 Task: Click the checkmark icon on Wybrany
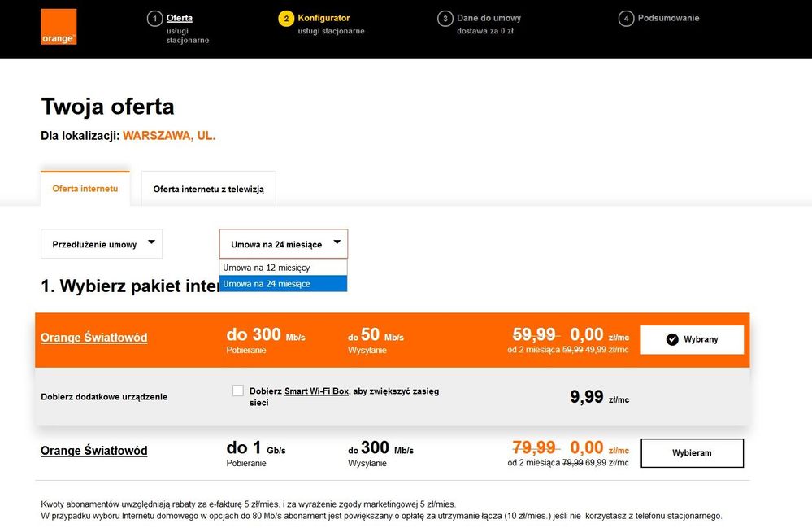[x=672, y=340]
